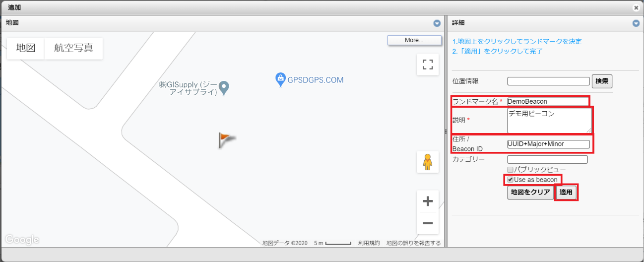Switch map to 航空写真 view
This screenshot has height=262, width=644.
click(x=74, y=48)
